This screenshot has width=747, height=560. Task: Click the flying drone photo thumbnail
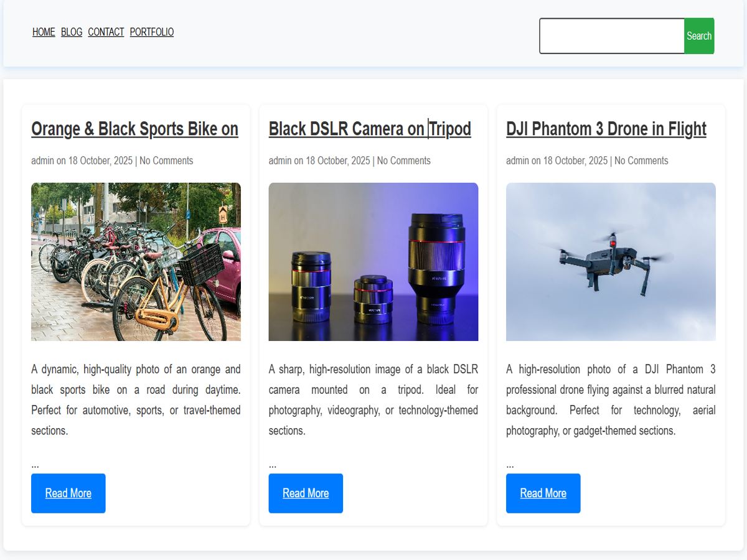[x=611, y=261]
